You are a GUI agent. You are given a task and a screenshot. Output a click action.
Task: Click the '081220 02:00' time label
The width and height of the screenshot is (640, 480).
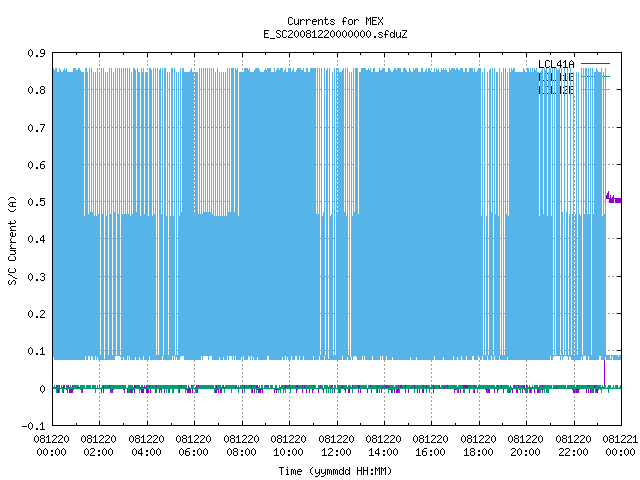[98, 446]
